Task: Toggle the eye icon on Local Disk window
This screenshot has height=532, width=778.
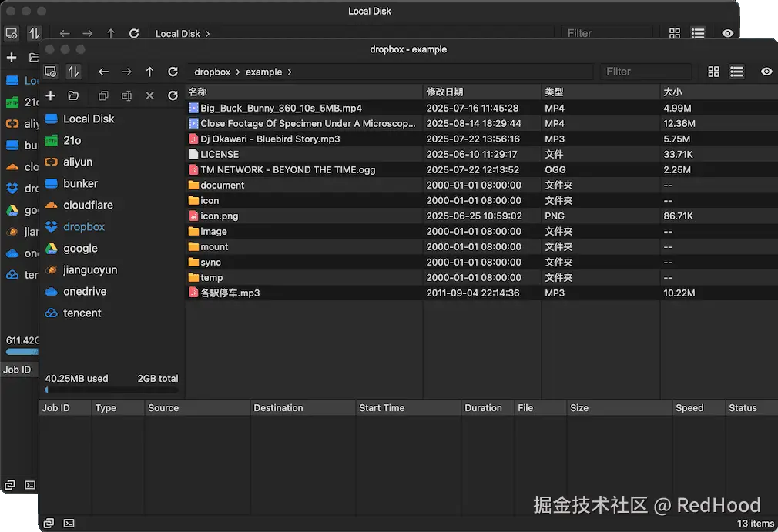Action: click(x=728, y=33)
